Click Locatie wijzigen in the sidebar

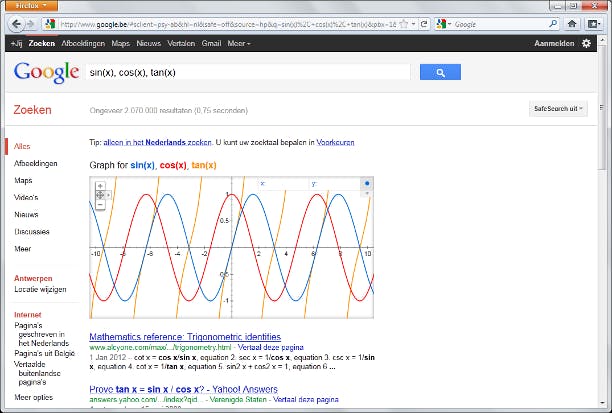[39, 288]
